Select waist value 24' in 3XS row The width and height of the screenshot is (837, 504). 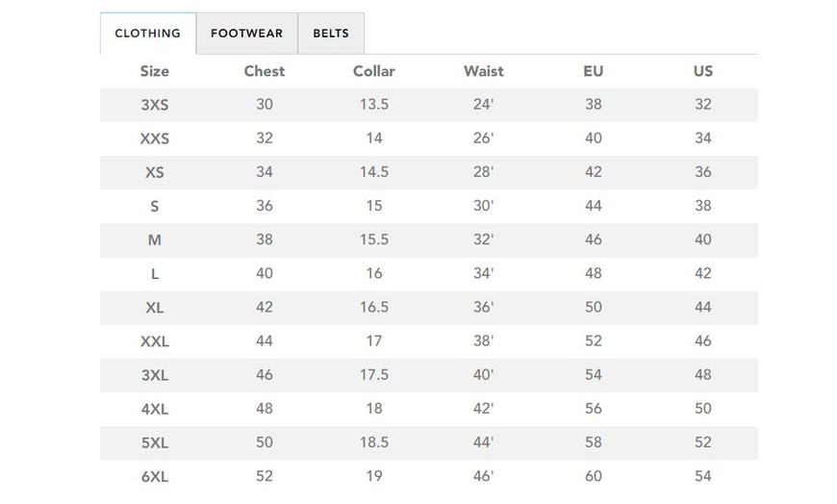484,105
